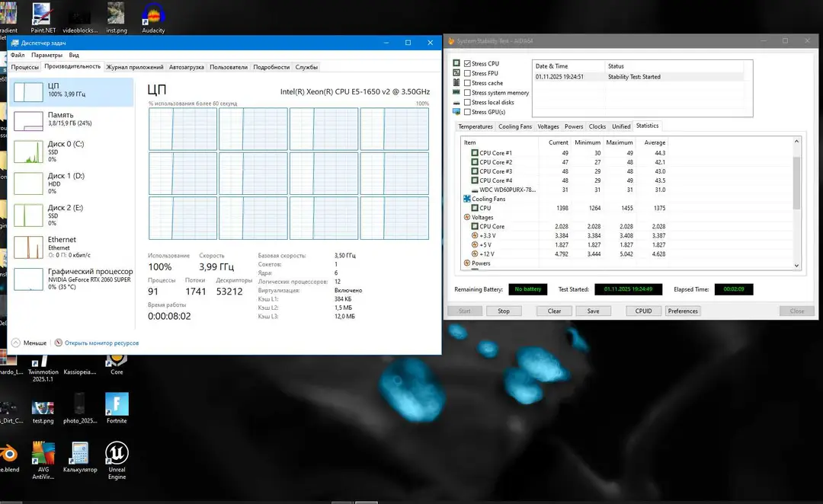Viewport: 823px width, 504px height.
Task: Collapse the Меньше chevron in Task Manager
Action: pyautogui.click(x=16, y=343)
